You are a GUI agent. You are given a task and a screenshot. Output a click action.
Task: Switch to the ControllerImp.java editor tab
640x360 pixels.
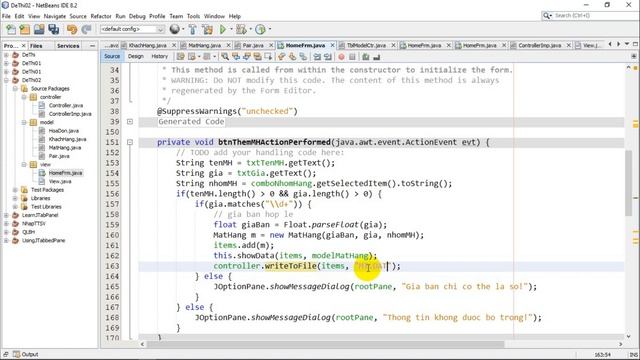click(x=540, y=45)
